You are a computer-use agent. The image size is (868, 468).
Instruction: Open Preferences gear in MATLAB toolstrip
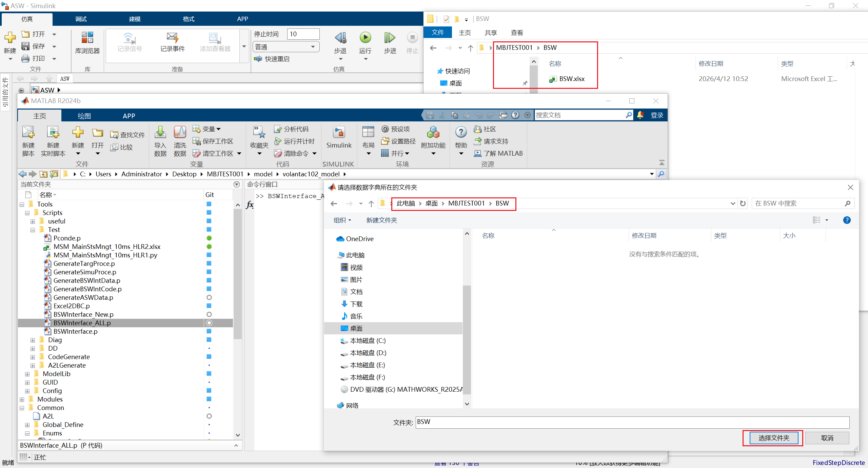pyautogui.click(x=385, y=129)
